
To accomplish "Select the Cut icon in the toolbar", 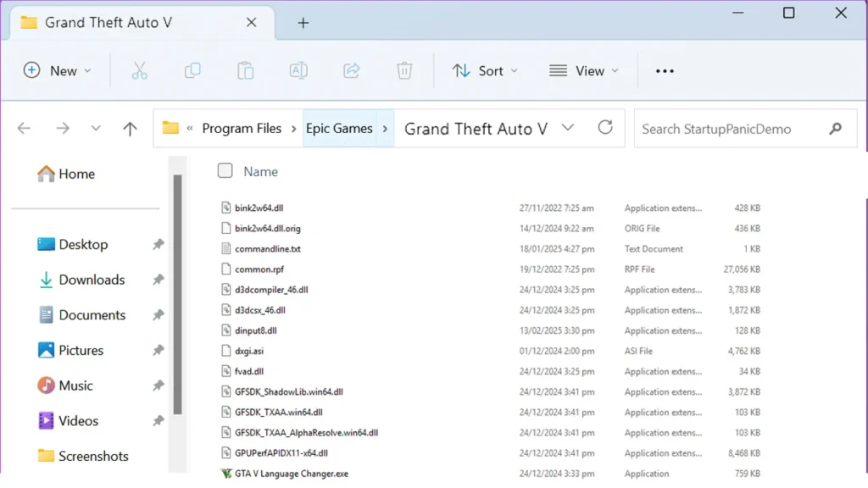I will pyautogui.click(x=140, y=70).
